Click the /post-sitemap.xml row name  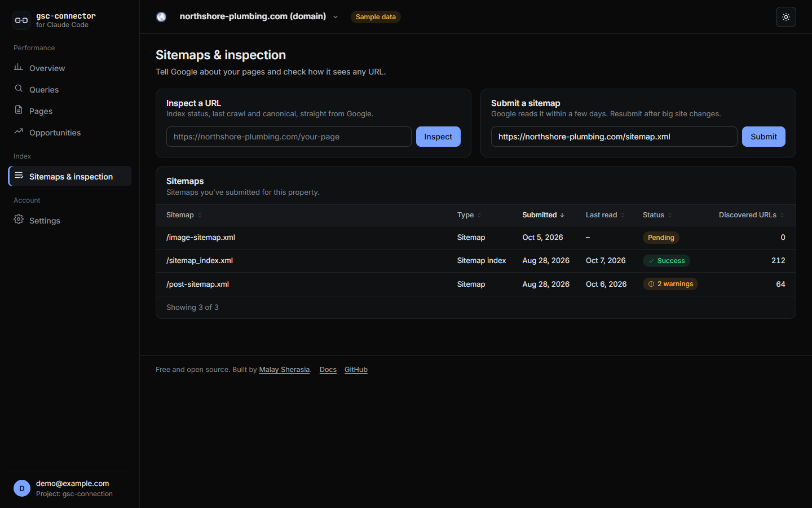197,284
